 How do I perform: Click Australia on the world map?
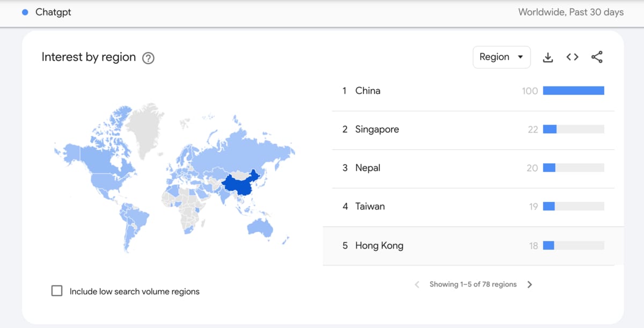click(x=259, y=227)
